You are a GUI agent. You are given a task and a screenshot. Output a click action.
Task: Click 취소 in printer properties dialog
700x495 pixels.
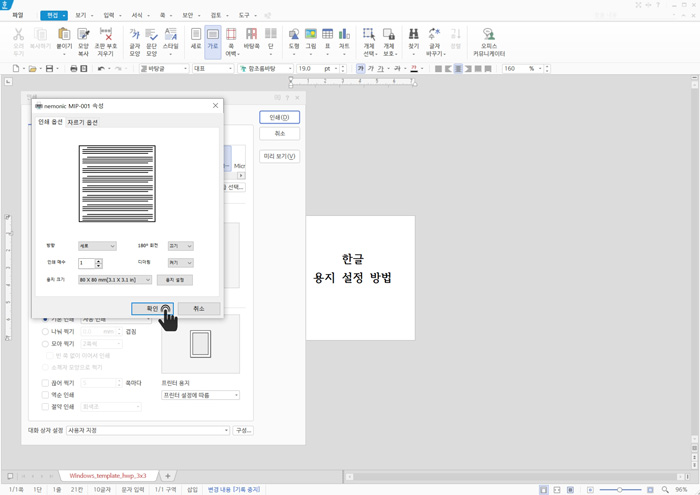click(x=199, y=308)
